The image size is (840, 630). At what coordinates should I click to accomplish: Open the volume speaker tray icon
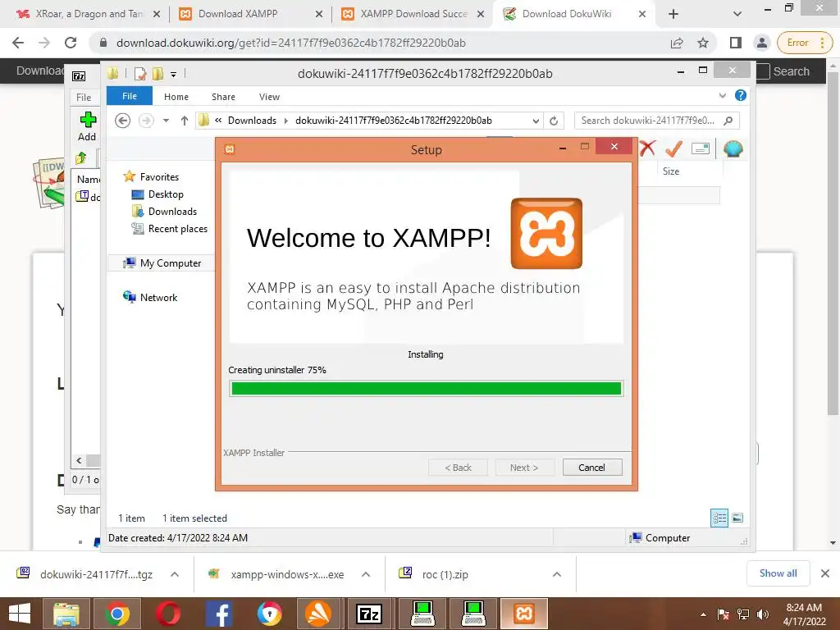coord(762,614)
